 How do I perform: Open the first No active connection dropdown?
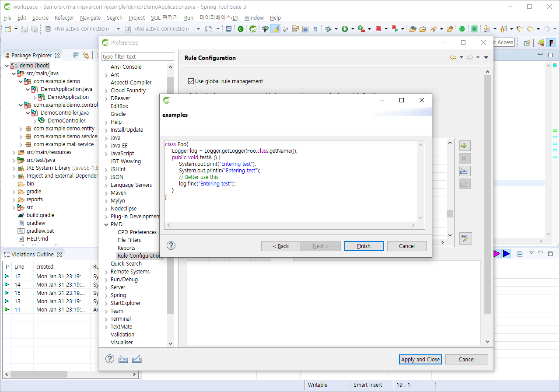(x=118, y=29)
